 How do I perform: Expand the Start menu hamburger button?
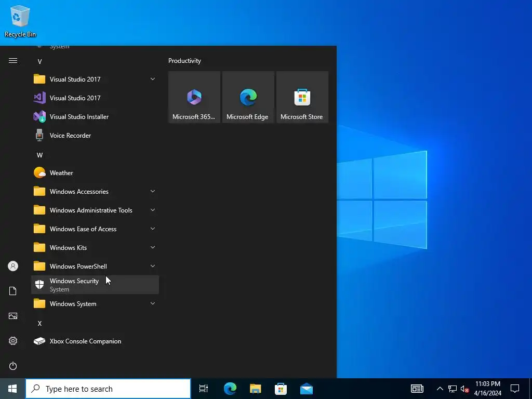pos(13,61)
